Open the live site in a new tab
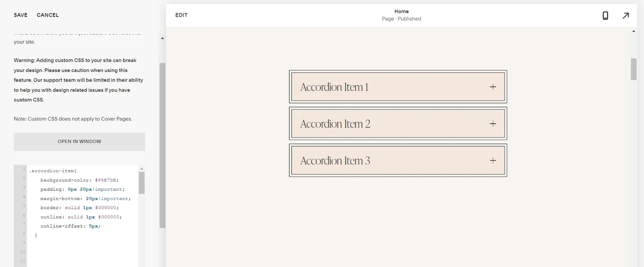644x267 pixels. pos(626,15)
